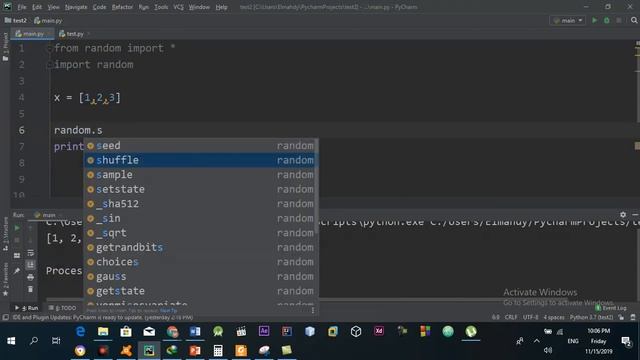This screenshot has width=640, height=360.
Task: Open the Help menu
Action: [221, 7]
